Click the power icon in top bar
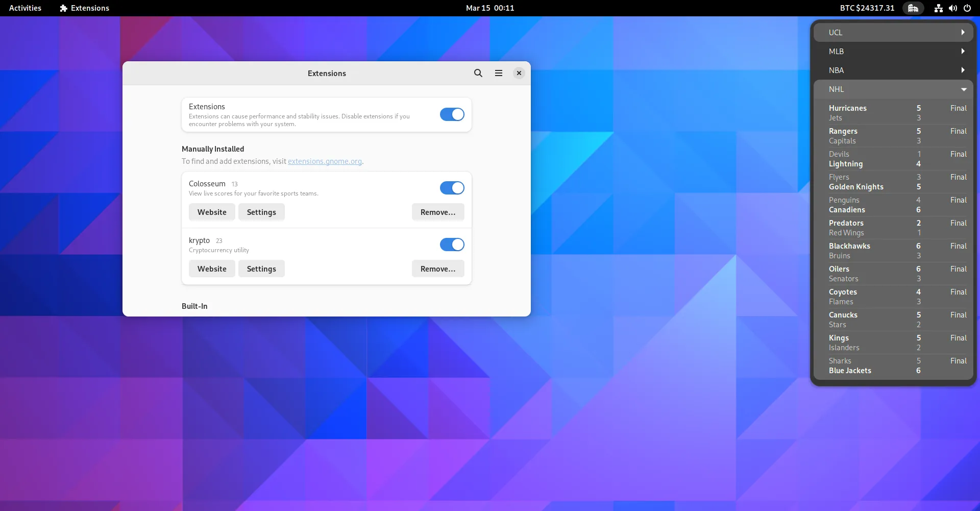 [x=967, y=8]
